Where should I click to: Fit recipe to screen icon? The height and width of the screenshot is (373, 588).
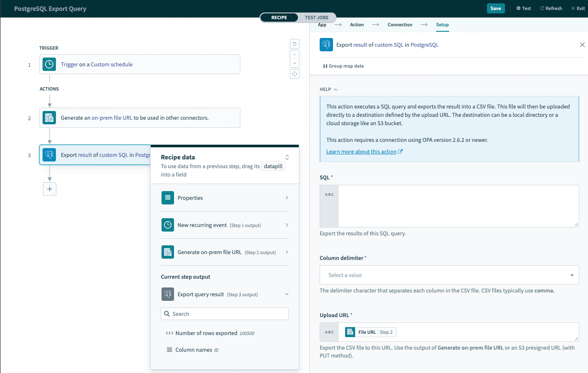(x=295, y=74)
